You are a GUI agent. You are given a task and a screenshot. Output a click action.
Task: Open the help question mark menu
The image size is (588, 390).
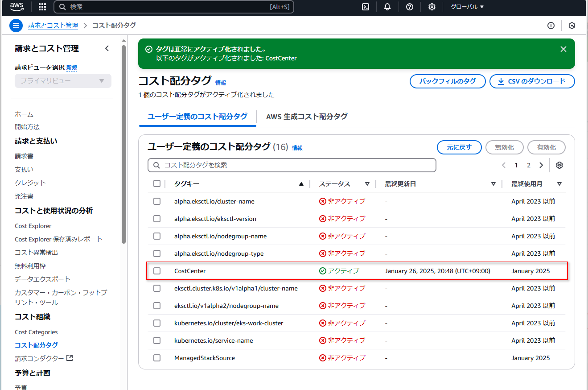pos(409,7)
